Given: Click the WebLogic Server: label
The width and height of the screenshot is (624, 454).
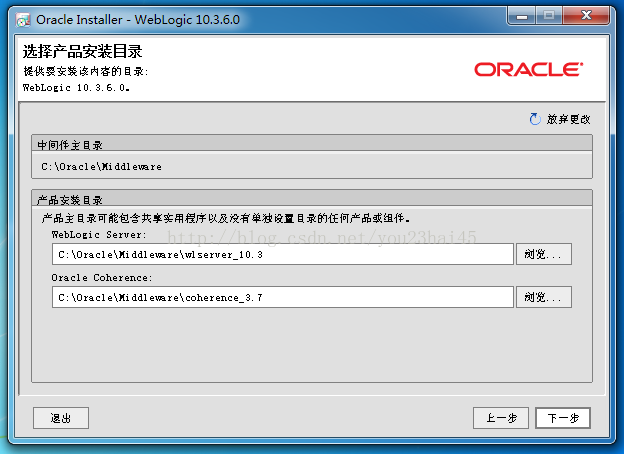Looking at the screenshot, I should (99, 234).
